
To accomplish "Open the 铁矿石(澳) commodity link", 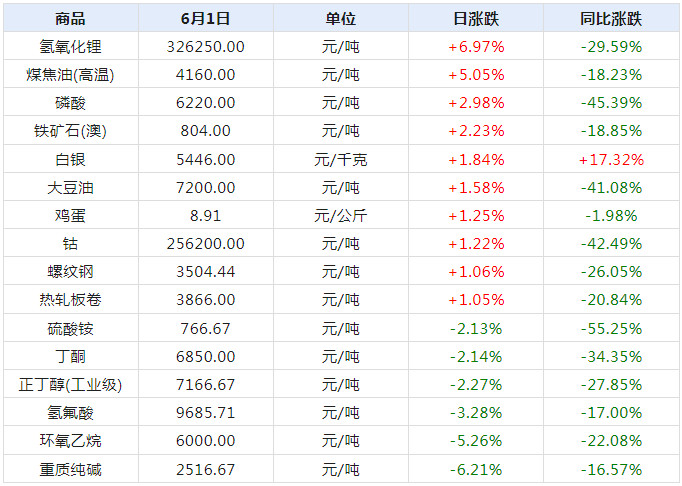I will click(x=70, y=130).
